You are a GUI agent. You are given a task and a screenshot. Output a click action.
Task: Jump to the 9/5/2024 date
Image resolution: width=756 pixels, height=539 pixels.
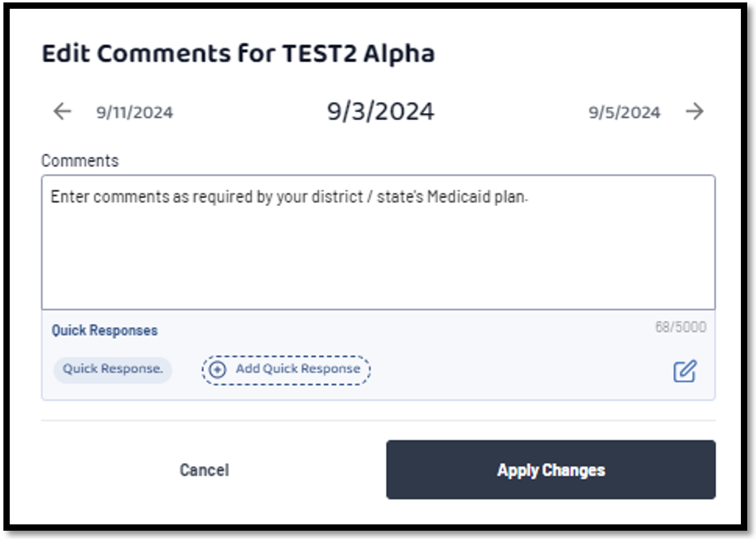point(624,113)
